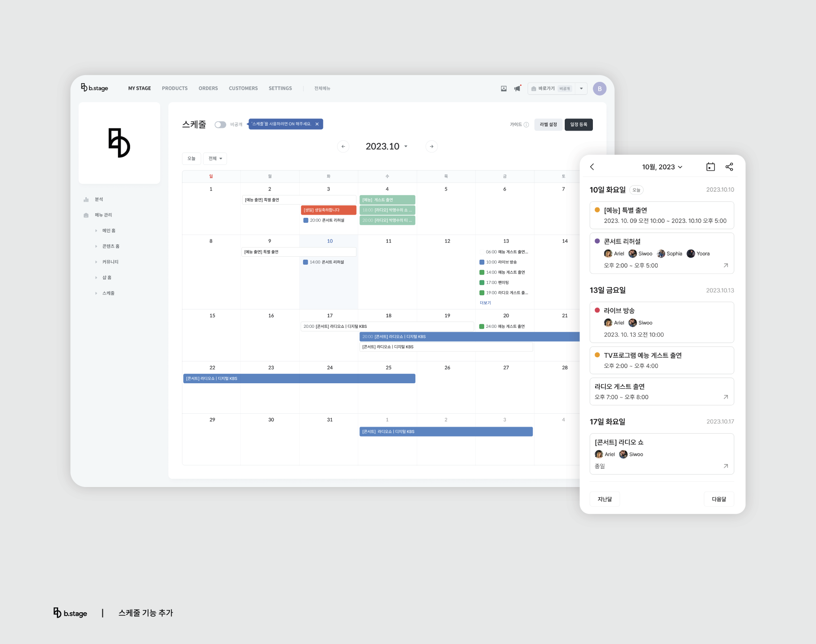
Task: Open the 10월, 2023 mobile month dropdown
Action: pos(662,167)
